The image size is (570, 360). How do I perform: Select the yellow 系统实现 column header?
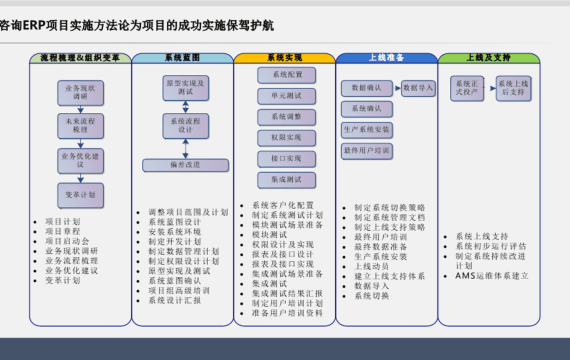[285, 58]
